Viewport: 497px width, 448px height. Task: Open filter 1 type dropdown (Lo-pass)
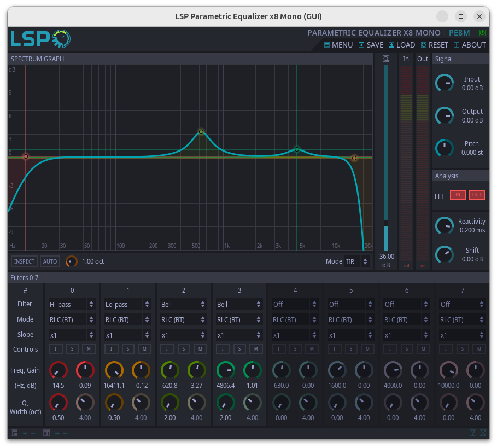(127, 304)
